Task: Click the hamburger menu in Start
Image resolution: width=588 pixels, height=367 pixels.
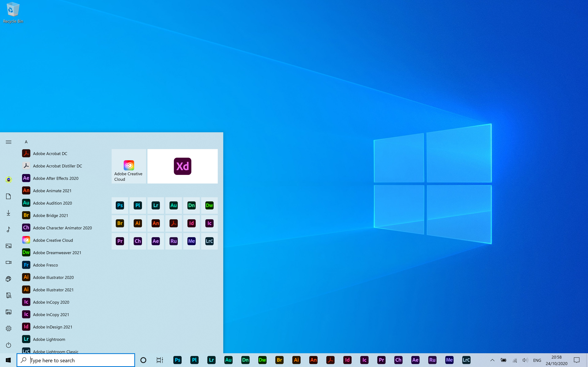Action: [8, 142]
